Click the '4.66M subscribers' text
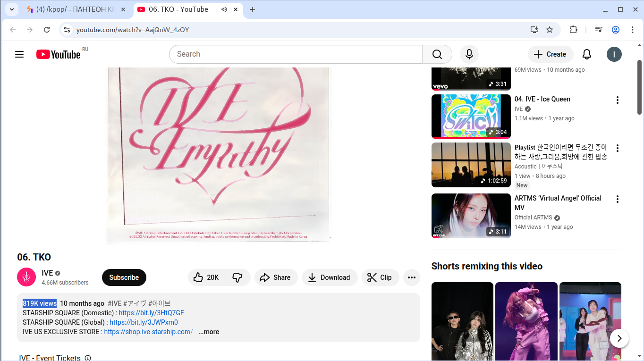This screenshot has width=644, height=361. click(65, 283)
